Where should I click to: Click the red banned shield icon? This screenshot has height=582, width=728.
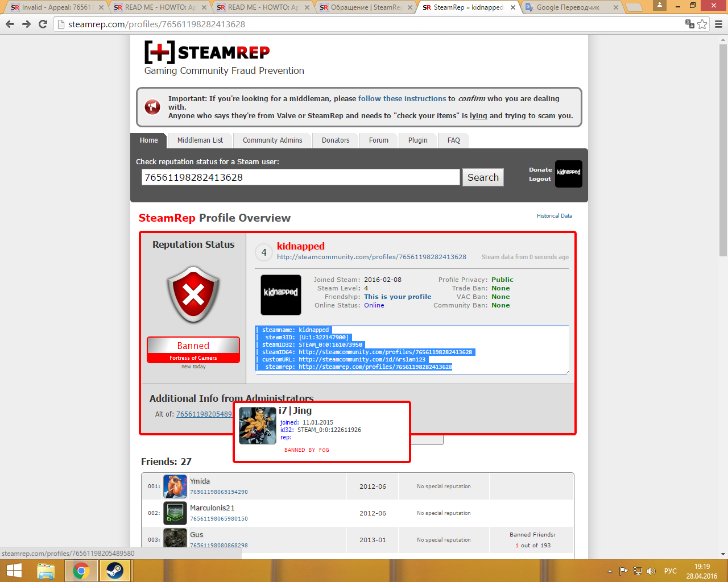point(193,295)
